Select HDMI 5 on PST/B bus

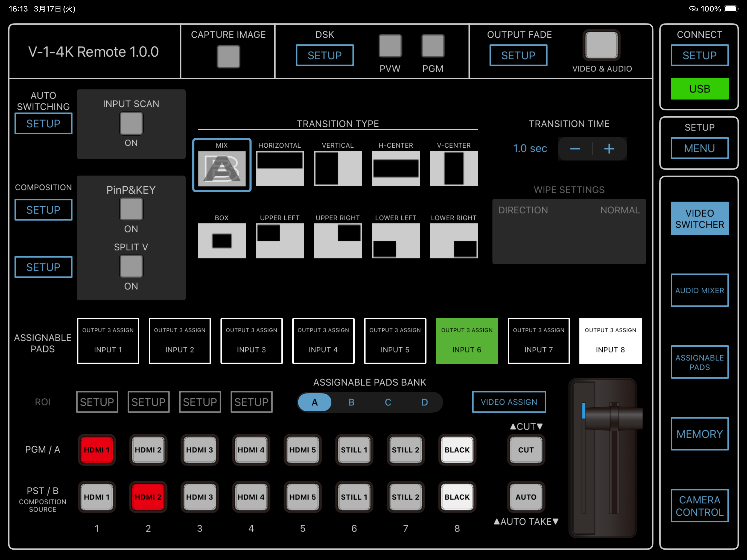[303, 497]
